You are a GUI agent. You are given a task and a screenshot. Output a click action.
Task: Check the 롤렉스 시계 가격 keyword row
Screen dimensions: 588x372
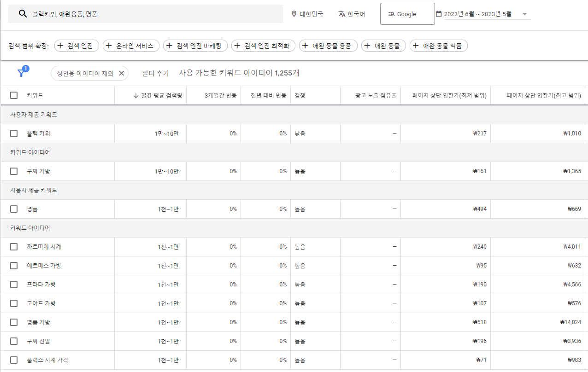click(14, 360)
